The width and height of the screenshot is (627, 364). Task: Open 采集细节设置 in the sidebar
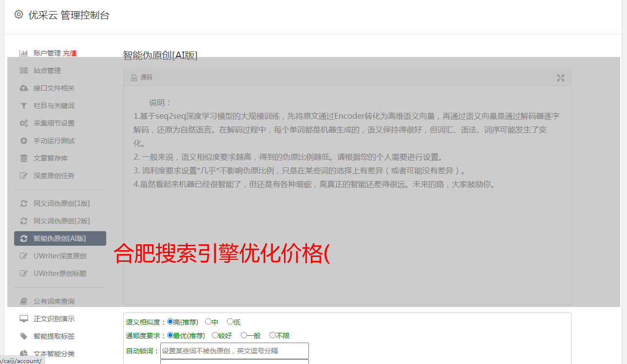pyautogui.click(x=54, y=123)
